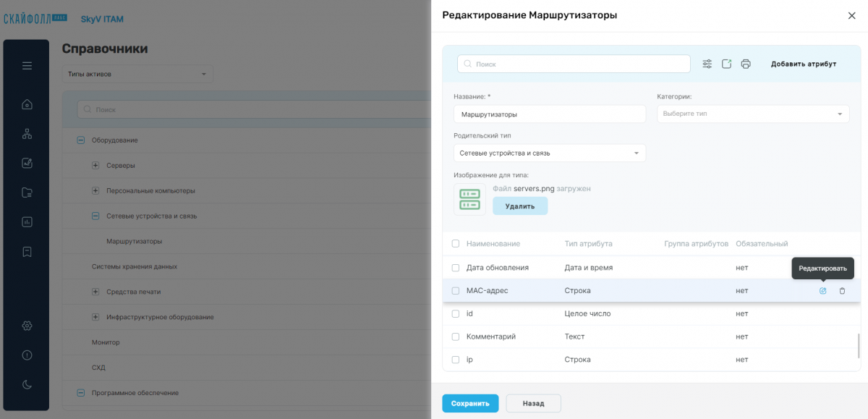
Task: Check the Дата обновления row checkbox
Action: click(x=456, y=268)
